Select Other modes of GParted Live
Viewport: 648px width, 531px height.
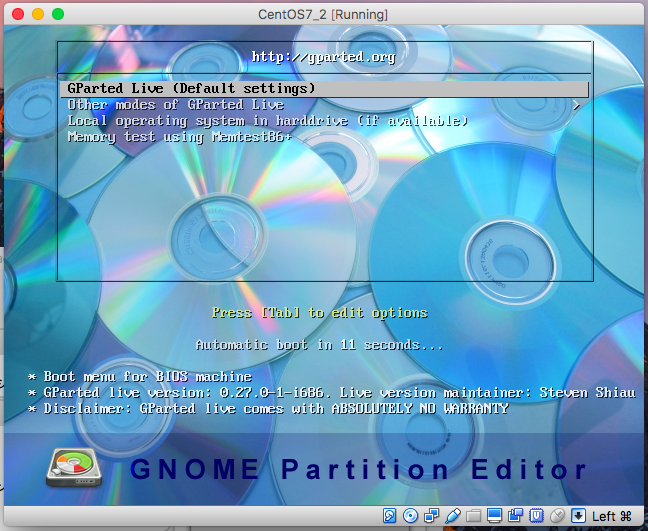click(x=176, y=105)
